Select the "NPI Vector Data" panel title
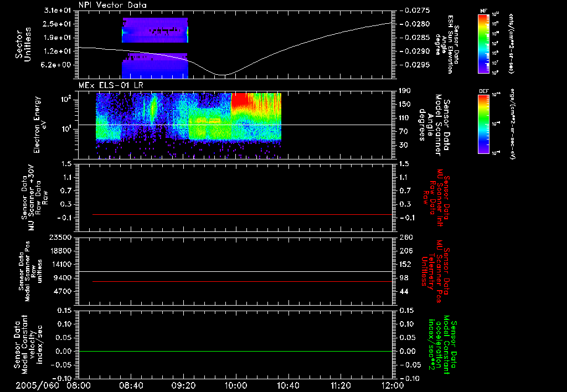The height and width of the screenshot is (392, 567). click(x=112, y=5)
